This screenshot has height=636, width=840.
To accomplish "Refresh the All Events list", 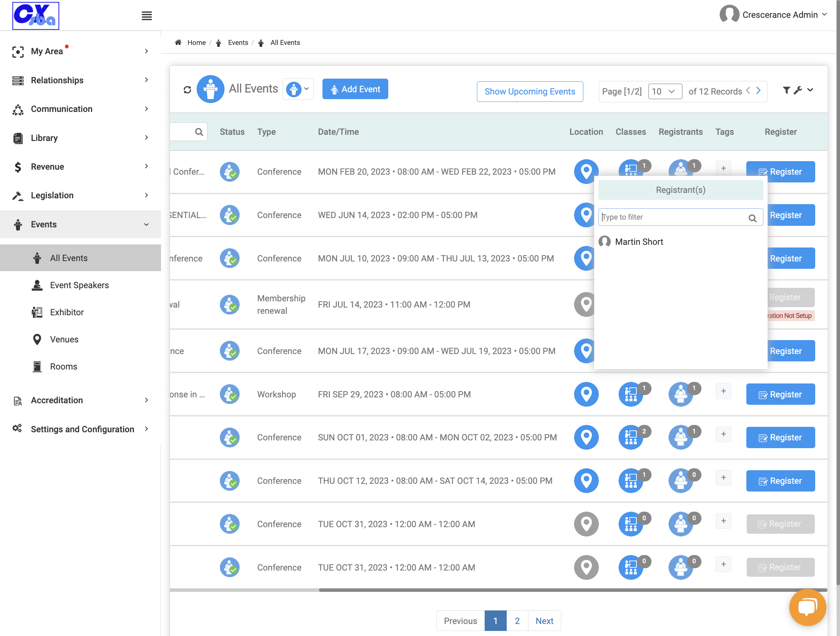I will (x=187, y=90).
